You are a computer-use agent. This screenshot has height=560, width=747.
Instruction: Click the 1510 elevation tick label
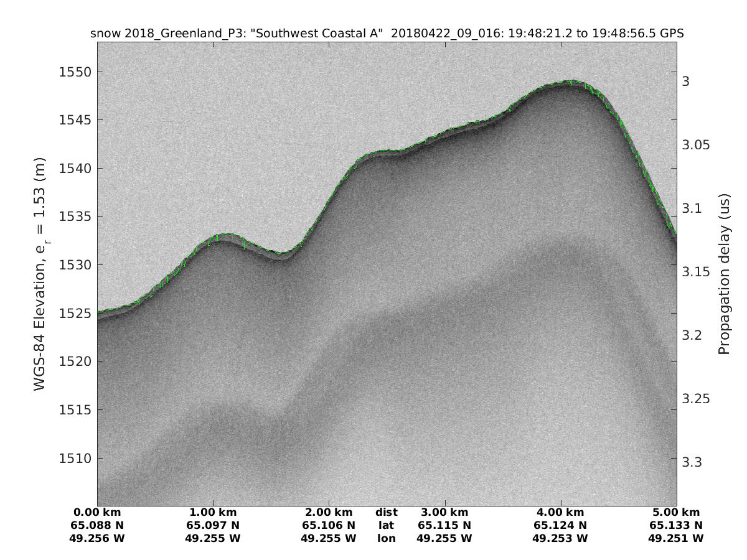(x=75, y=459)
